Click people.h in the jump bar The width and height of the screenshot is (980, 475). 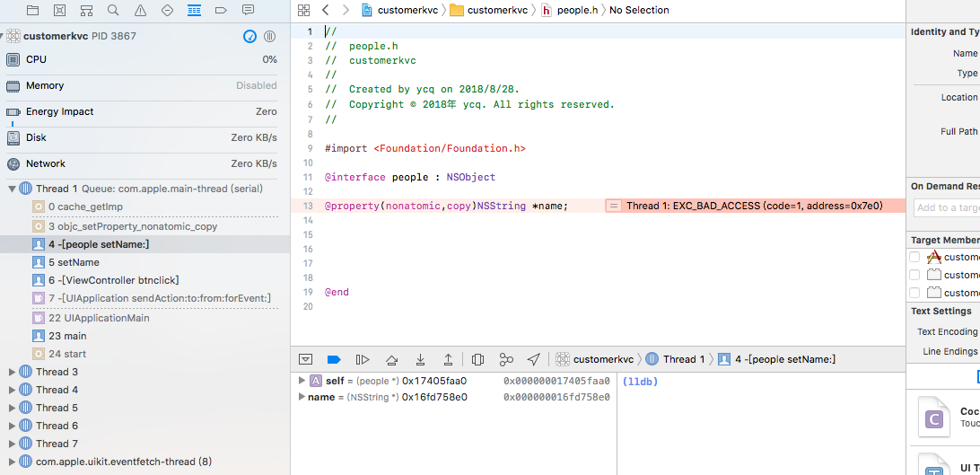(x=570, y=10)
